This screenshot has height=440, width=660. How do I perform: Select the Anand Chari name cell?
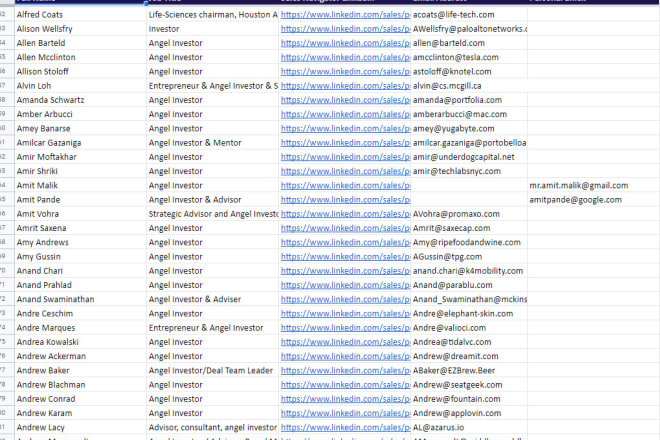pos(80,271)
